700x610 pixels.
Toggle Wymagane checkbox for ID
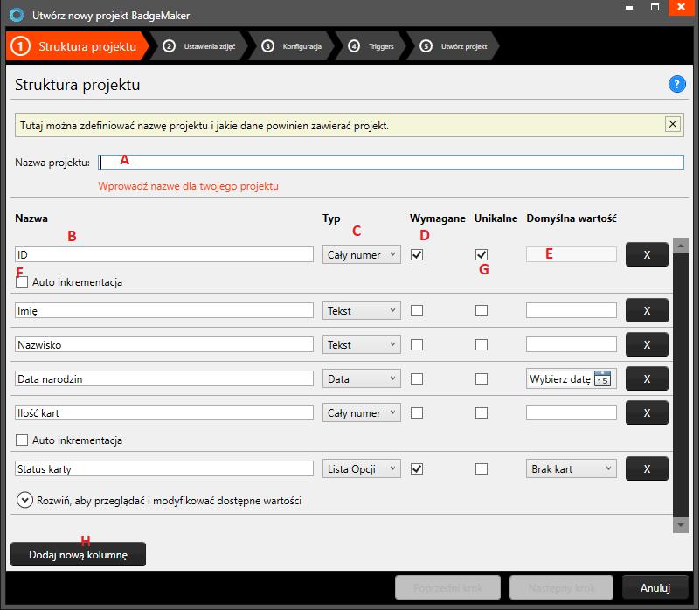(x=417, y=254)
